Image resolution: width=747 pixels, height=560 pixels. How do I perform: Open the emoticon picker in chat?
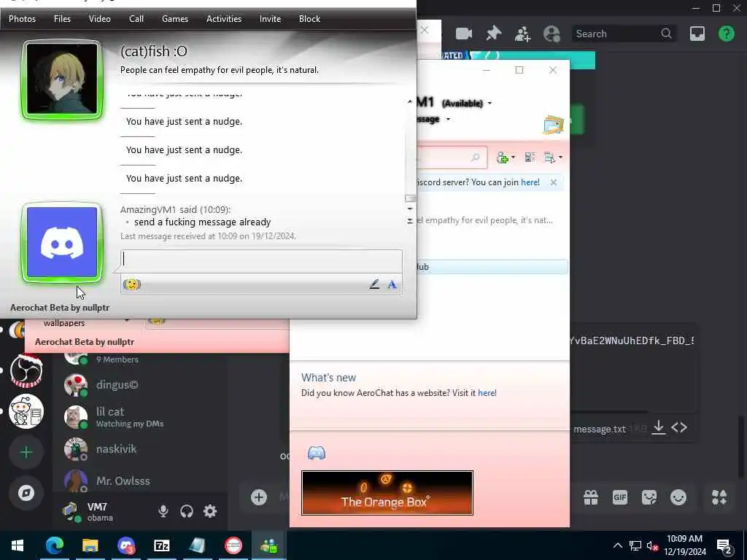131,284
